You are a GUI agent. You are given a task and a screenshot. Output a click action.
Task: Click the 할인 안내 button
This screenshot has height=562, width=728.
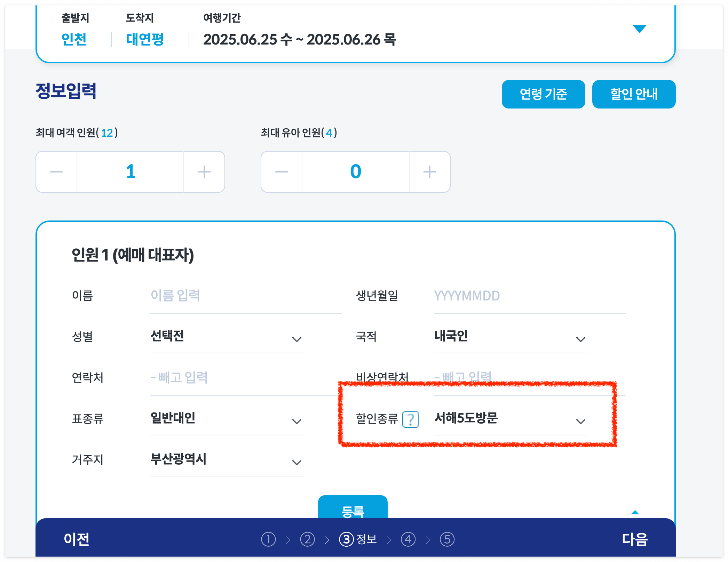tap(634, 94)
